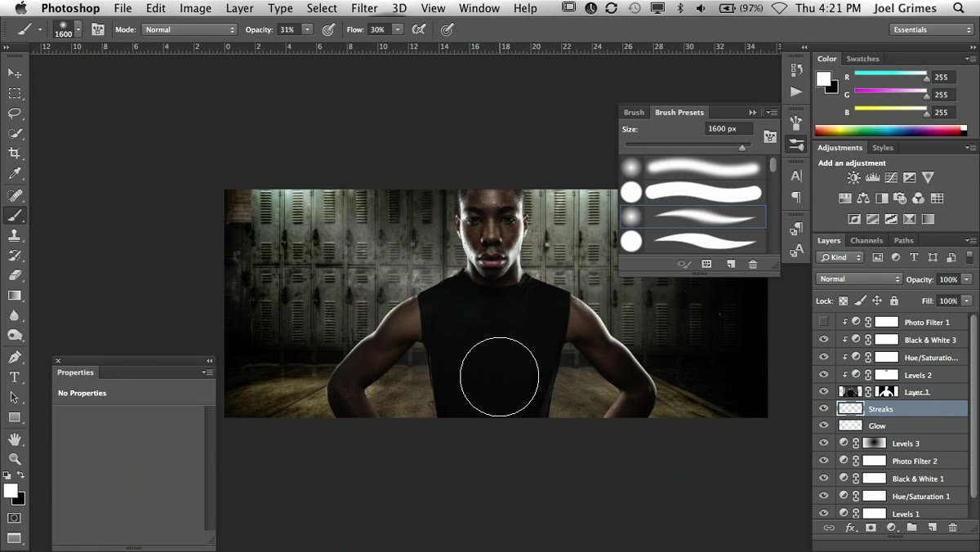Viewport: 980px width, 552px height.
Task: Create a new group folder in Layers
Action: tap(911, 528)
